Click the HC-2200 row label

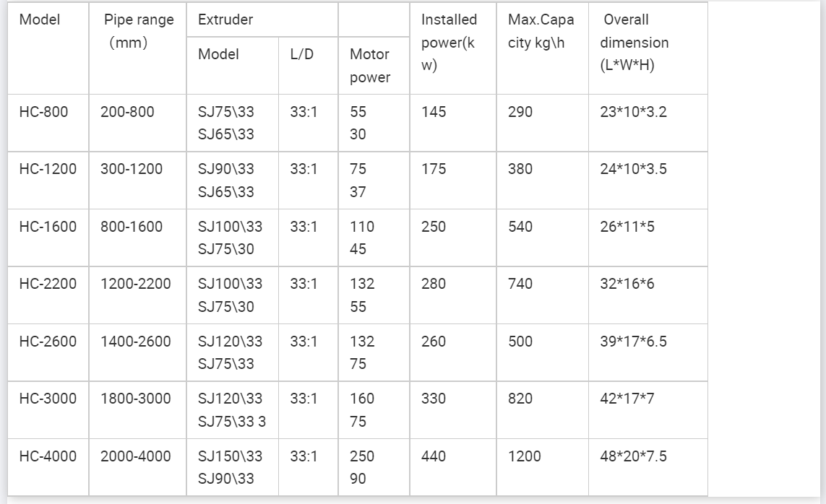(x=48, y=284)
